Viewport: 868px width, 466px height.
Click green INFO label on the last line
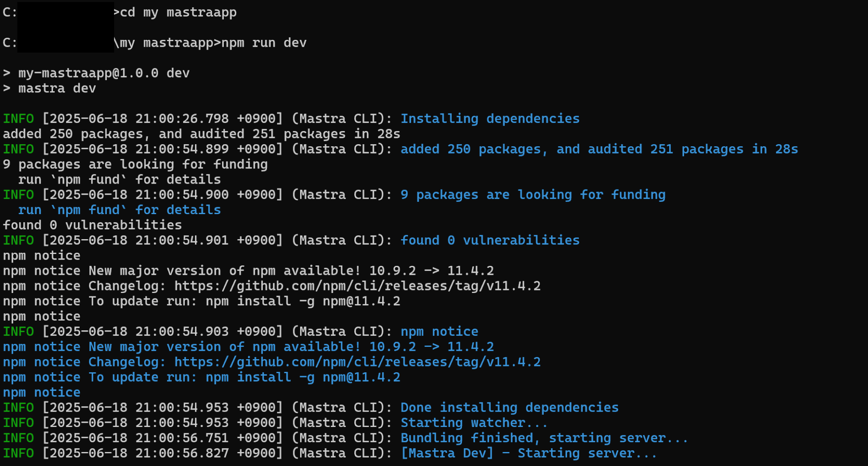click(x=19, y=454)
